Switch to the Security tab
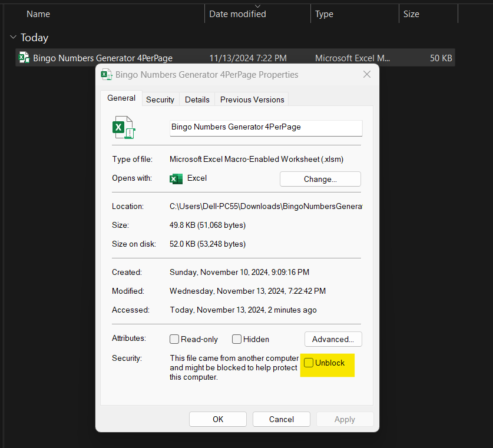The height and width of the screenshot is (448, 493). (160, 99)
